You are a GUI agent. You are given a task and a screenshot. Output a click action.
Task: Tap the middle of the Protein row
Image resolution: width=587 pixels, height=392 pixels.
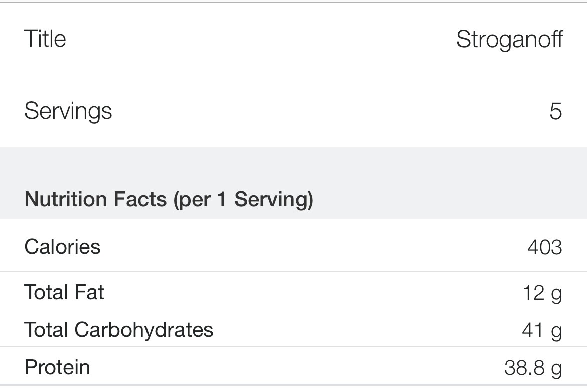click(293, 366)
